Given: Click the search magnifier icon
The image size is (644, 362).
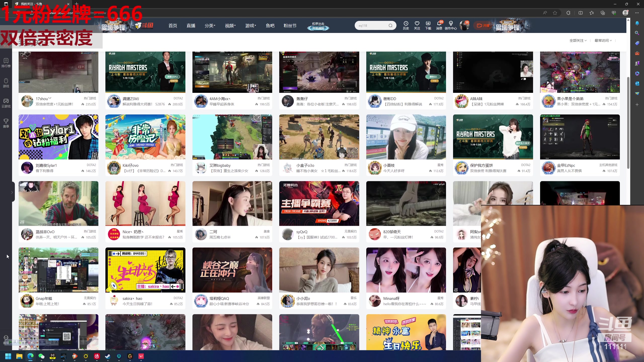Looking at the screenshot, I should click(390, 25).
